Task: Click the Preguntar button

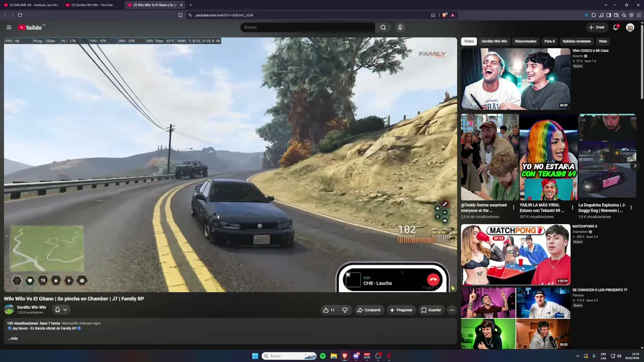Action: pyautogui.click(x=401, y=310)
